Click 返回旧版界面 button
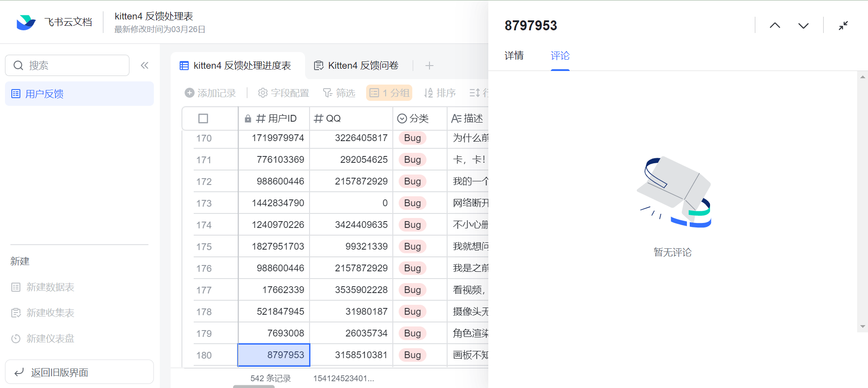 click(80, 372)
